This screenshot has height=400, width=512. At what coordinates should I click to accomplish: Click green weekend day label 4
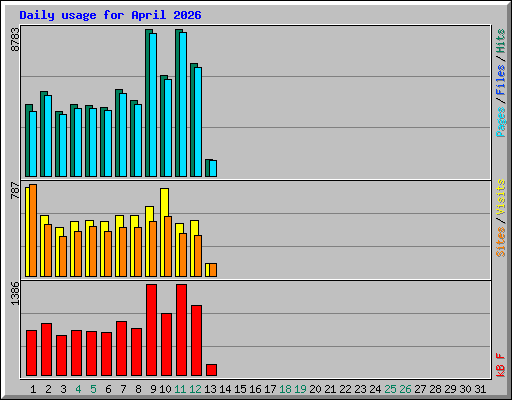78,389
